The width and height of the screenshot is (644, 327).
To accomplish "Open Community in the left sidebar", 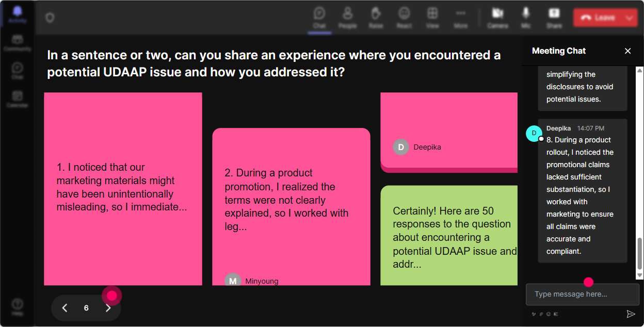I will [x=18, y=43].
